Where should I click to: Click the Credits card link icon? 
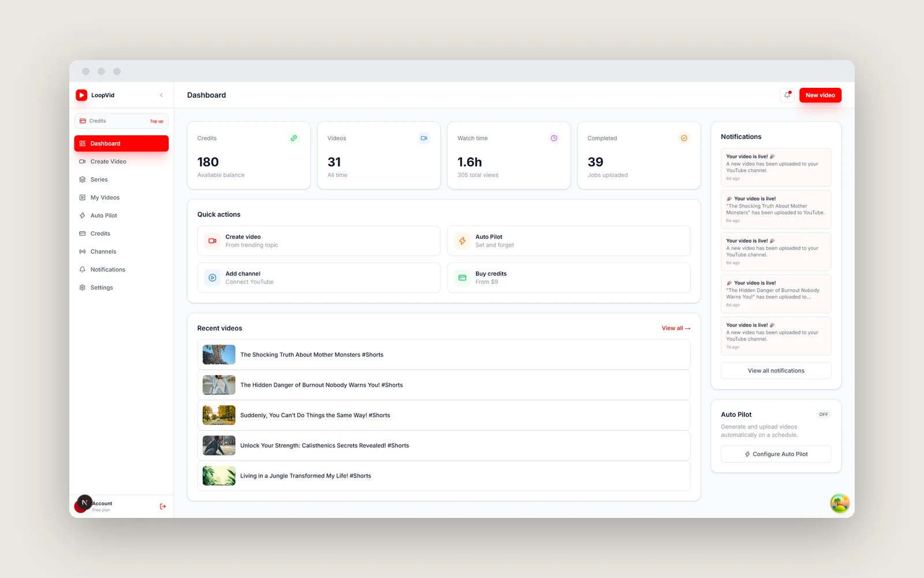[294, 138]
